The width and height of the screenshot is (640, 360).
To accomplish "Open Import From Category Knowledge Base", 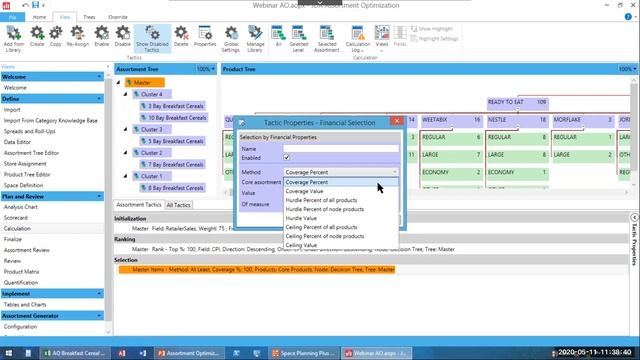I will coord(51,120).
